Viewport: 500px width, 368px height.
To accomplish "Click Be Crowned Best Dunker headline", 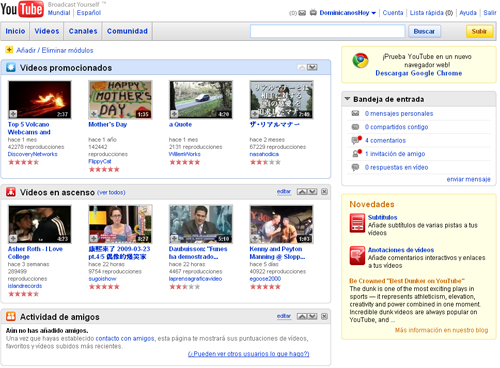I will point(407,281).
